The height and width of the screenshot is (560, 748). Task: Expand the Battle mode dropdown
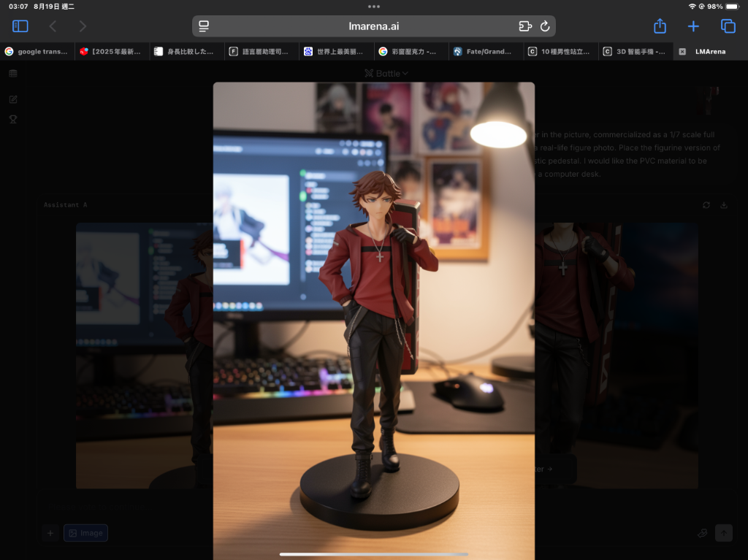click(x=386, y=74)
